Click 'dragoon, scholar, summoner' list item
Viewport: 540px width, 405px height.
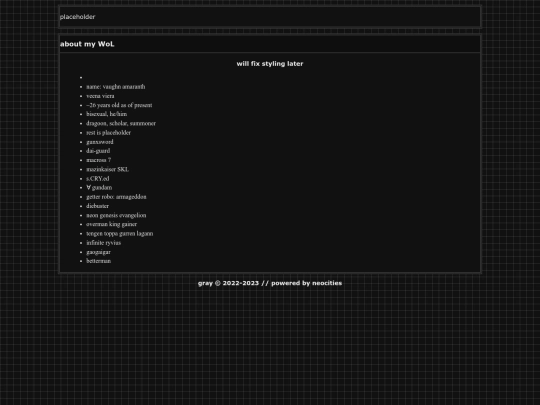point(121,123)
